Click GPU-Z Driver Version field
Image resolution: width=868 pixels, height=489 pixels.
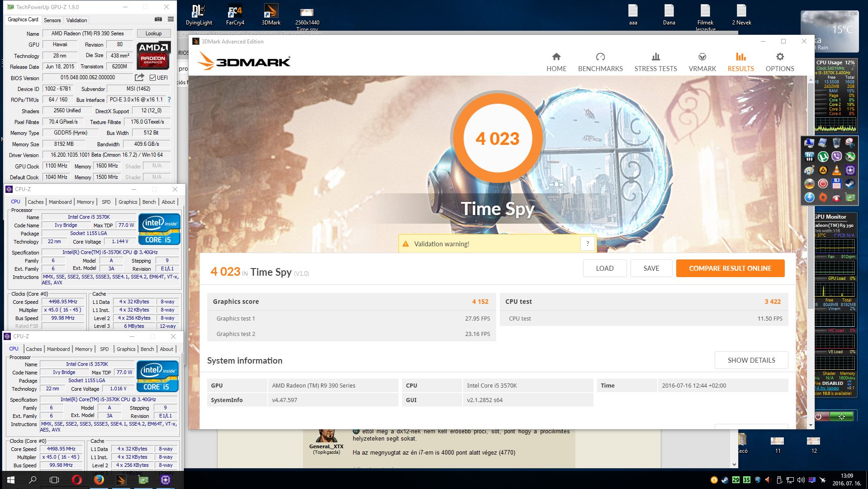(x=106, y=155)
